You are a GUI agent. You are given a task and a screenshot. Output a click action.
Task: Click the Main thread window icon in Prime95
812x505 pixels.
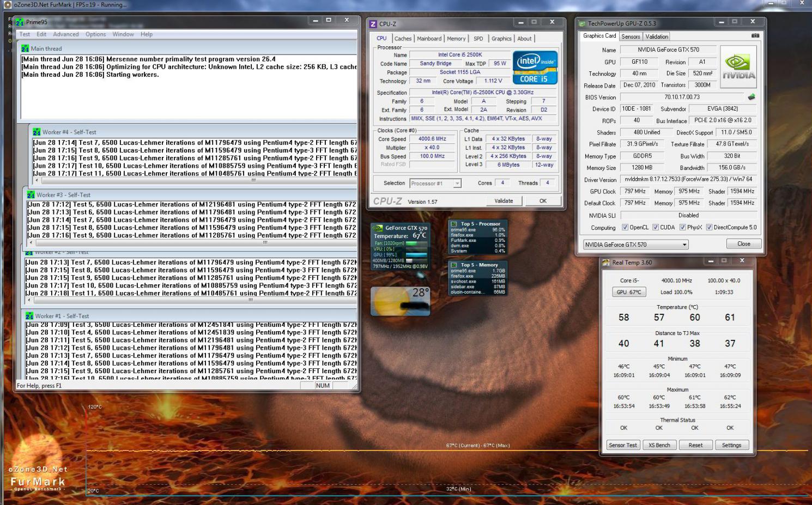tap(25, 48)
